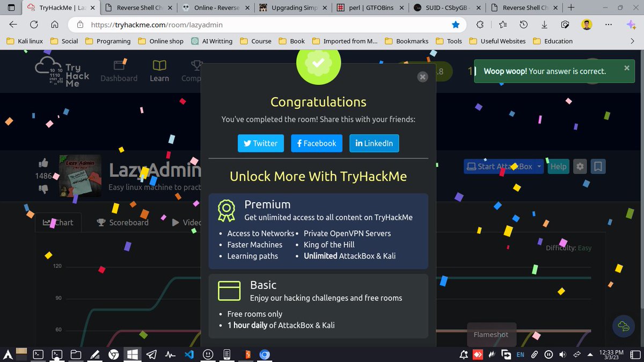Open VS Code from the taskbar
Image resolution: width=644 pixels, height=362 pixels.
[x=189, y=354]
